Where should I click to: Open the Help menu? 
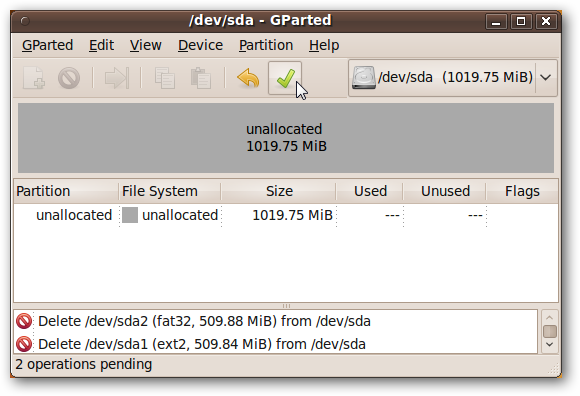pos(324,45)
